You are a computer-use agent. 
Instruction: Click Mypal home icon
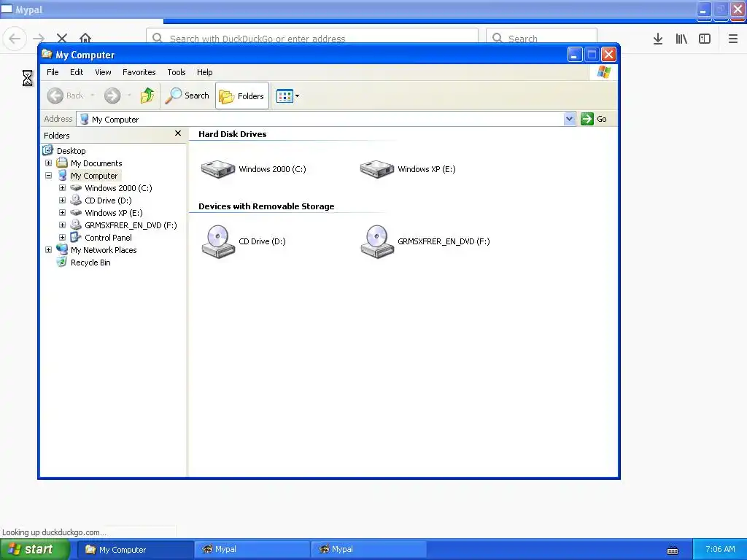pos(85,38)
